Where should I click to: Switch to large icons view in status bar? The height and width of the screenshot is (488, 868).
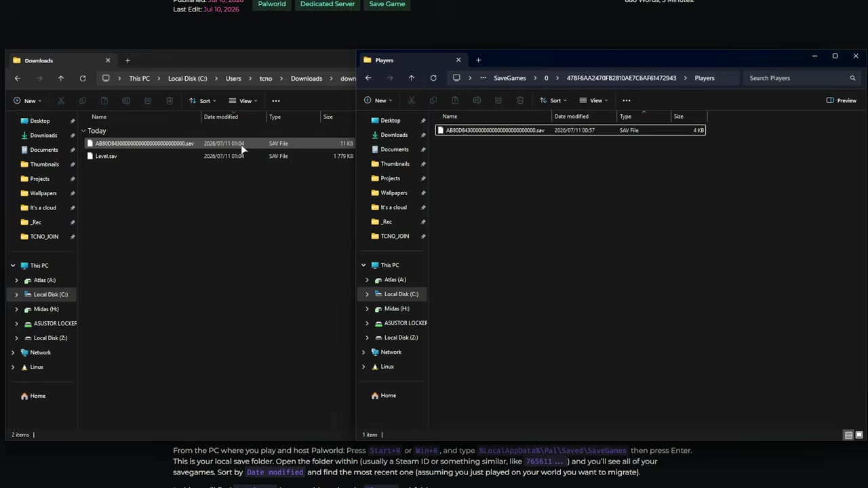click(x=859, y=435)
